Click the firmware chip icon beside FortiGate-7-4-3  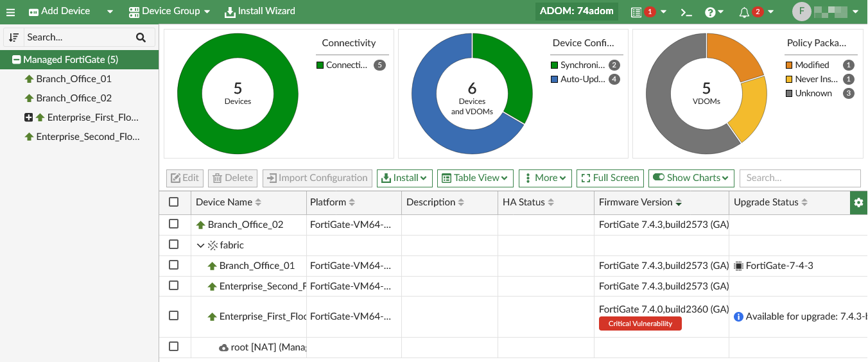point(738,266)
